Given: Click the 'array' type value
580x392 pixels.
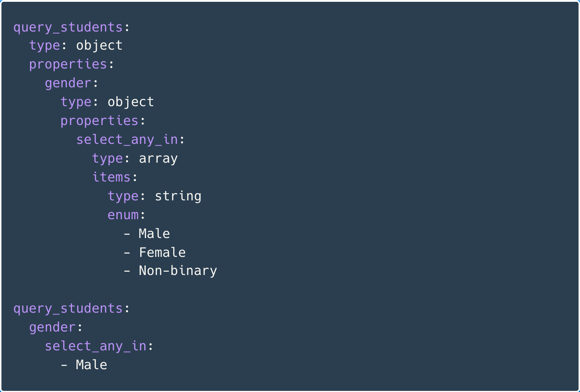Looking at the screenshot, I should [x=158, y=159].
